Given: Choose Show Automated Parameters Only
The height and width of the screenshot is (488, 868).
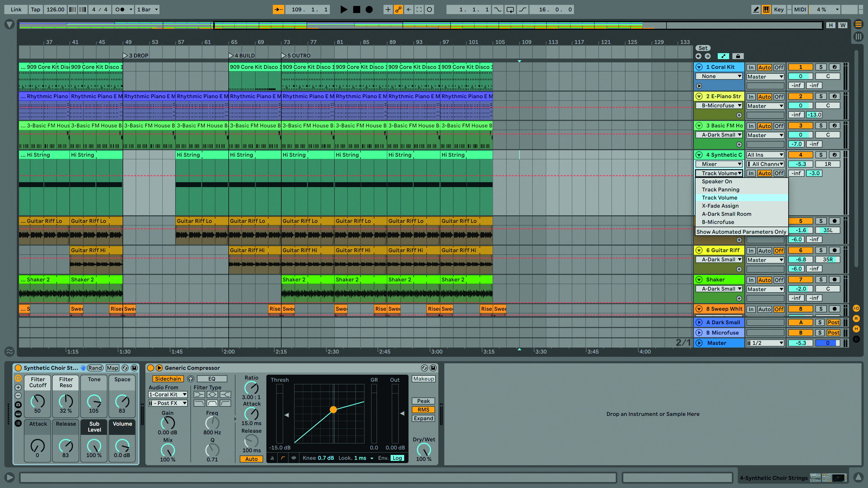Looking at the screenshot, I should point(741,232).
